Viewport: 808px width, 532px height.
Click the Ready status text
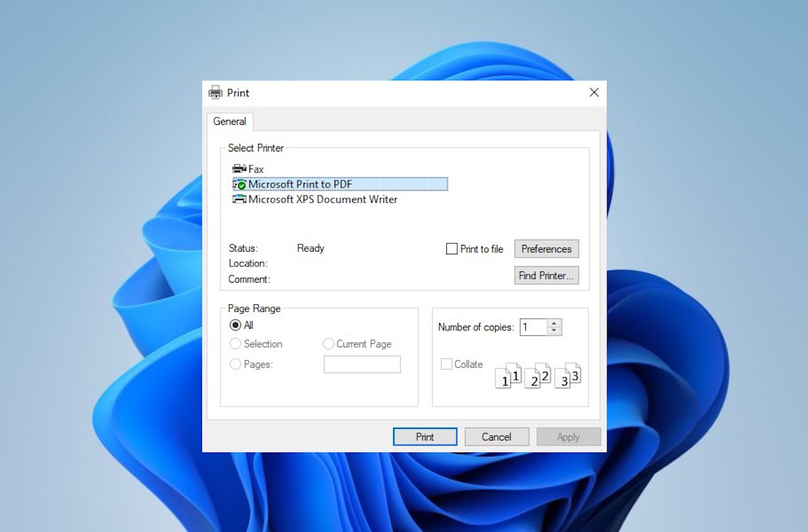(x=311, y=249)
